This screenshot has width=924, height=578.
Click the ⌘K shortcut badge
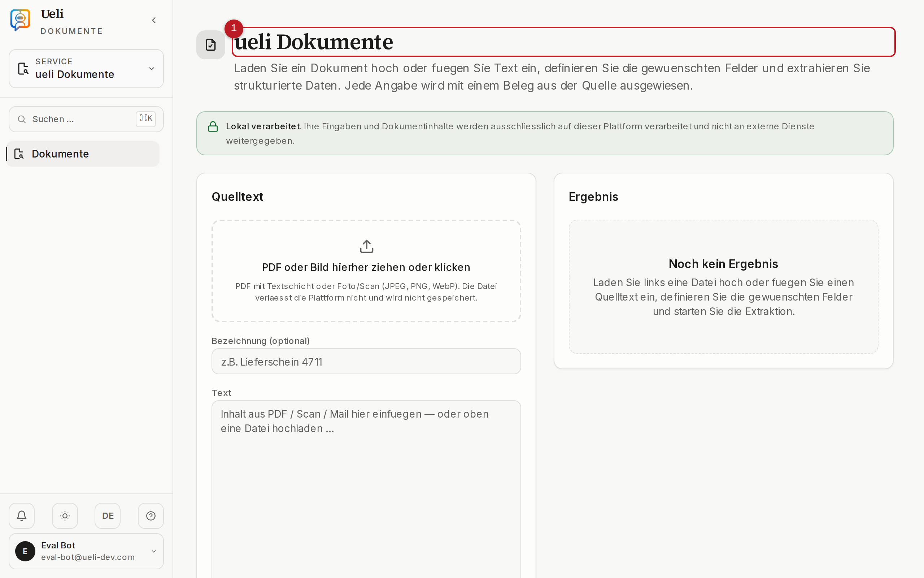coord(146,119)
